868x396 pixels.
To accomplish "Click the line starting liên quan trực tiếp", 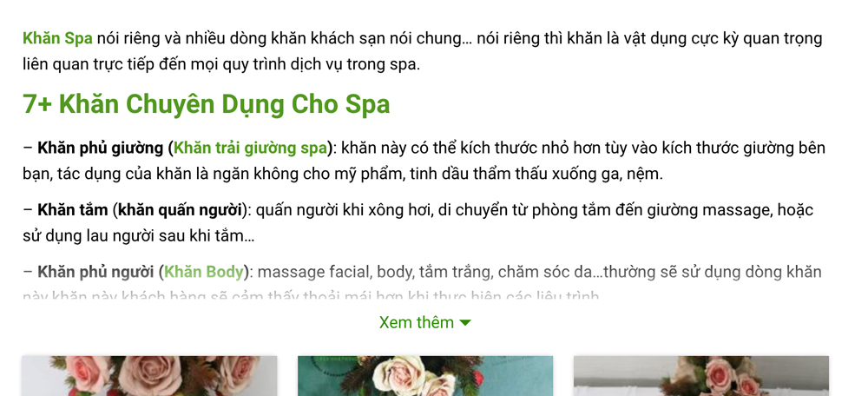I will (x=221, y=64).
